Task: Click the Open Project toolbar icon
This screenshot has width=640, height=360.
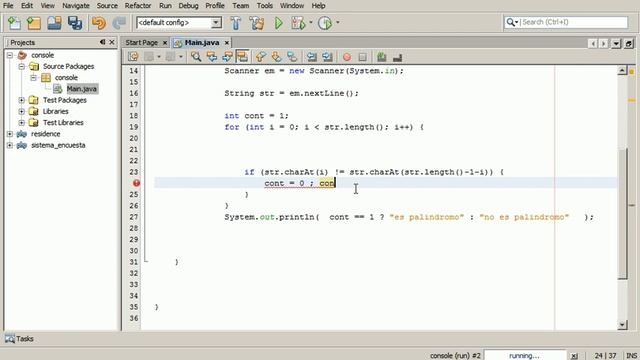Action: (x=54, y=23)
